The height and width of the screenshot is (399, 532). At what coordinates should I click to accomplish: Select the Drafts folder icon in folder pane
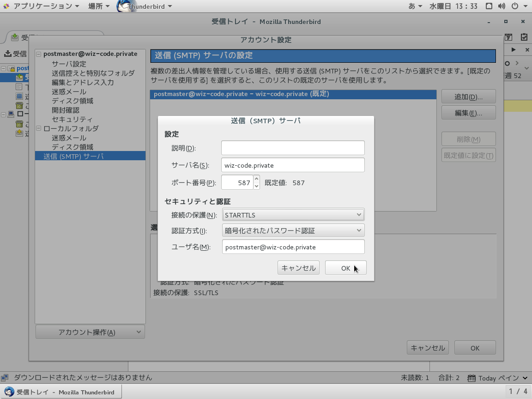pyautogui.click(x=19, y=87)
